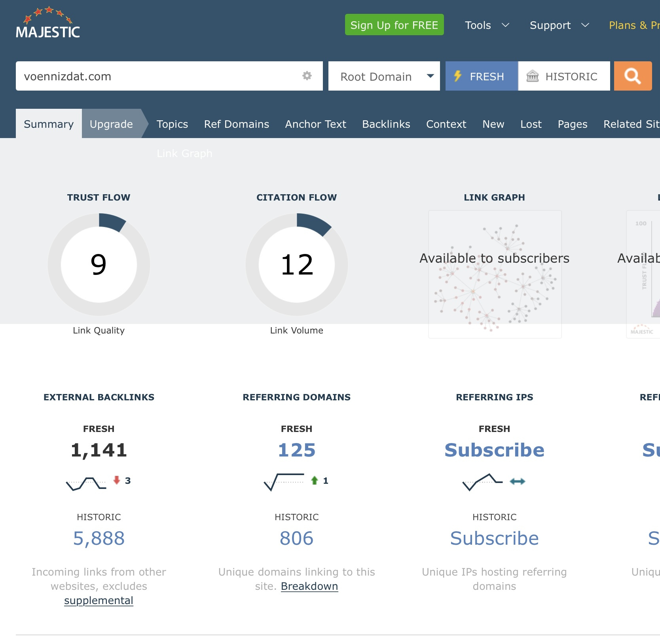
Task: Click fresh referring domains count 125
Action: coord(297,450)
